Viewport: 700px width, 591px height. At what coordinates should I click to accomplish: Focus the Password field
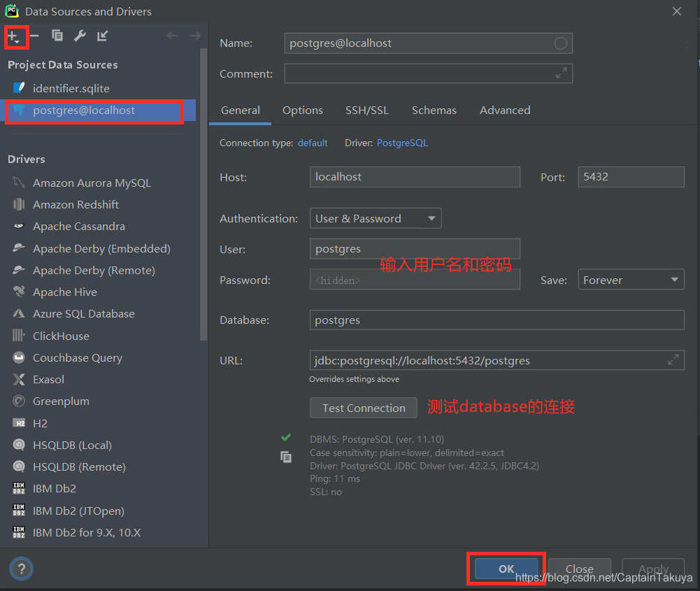click(415, 280)
